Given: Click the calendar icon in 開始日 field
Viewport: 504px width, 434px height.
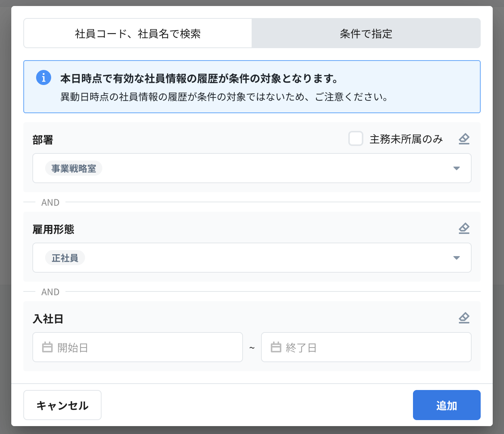Looking at the screenshot, I should [x=47, y=347].
